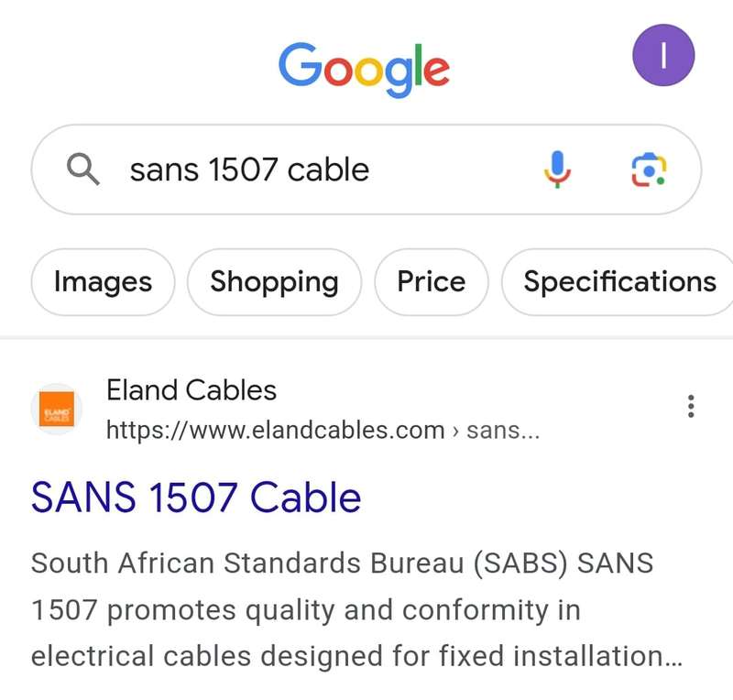Select the Price filter chip
Viewport: 733px width, 700px height.
click(x=431, y=282)
